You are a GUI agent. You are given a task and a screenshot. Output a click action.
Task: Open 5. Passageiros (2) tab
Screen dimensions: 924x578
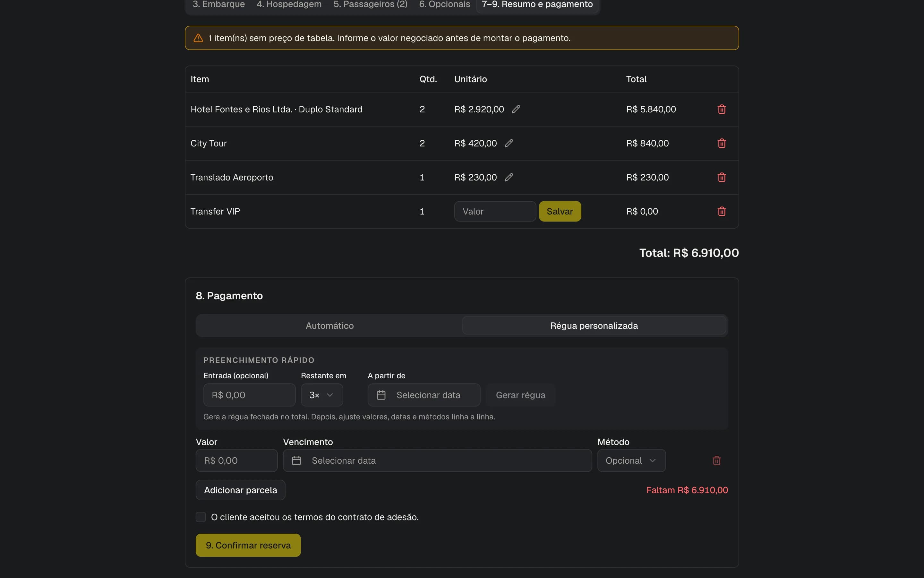click(370, 4)
